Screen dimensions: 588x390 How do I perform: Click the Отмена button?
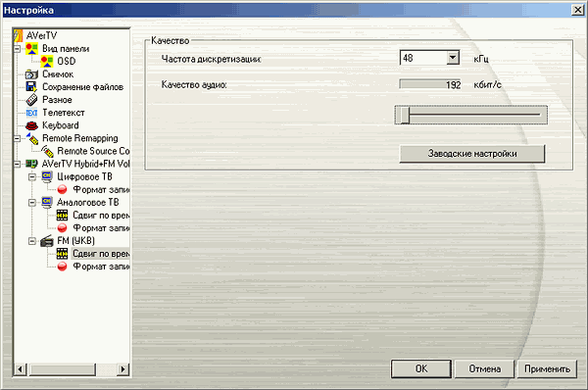click(x=484, y=369)
